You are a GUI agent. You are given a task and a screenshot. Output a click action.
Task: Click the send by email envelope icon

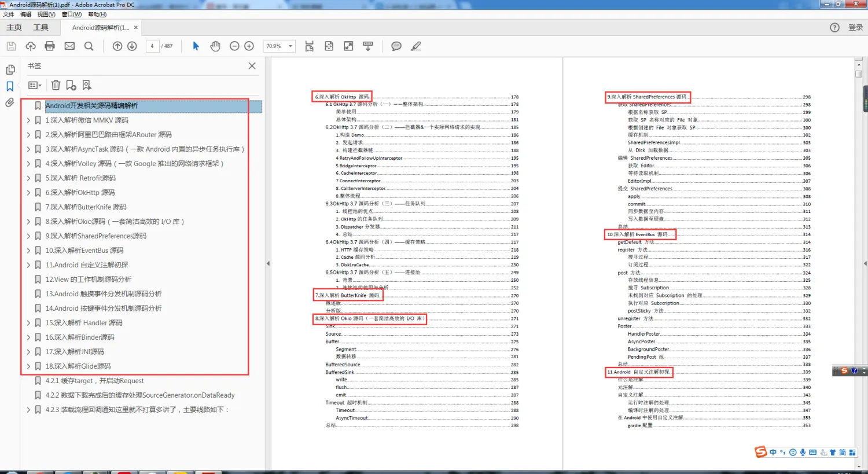coord(69,46)
